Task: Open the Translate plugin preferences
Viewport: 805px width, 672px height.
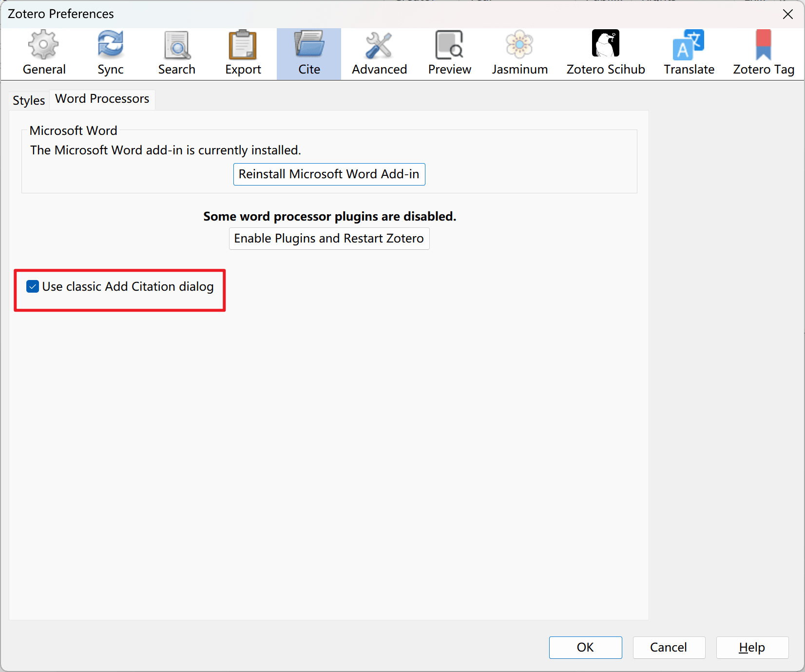Action: pyautogui.click(x=689, y=54)
